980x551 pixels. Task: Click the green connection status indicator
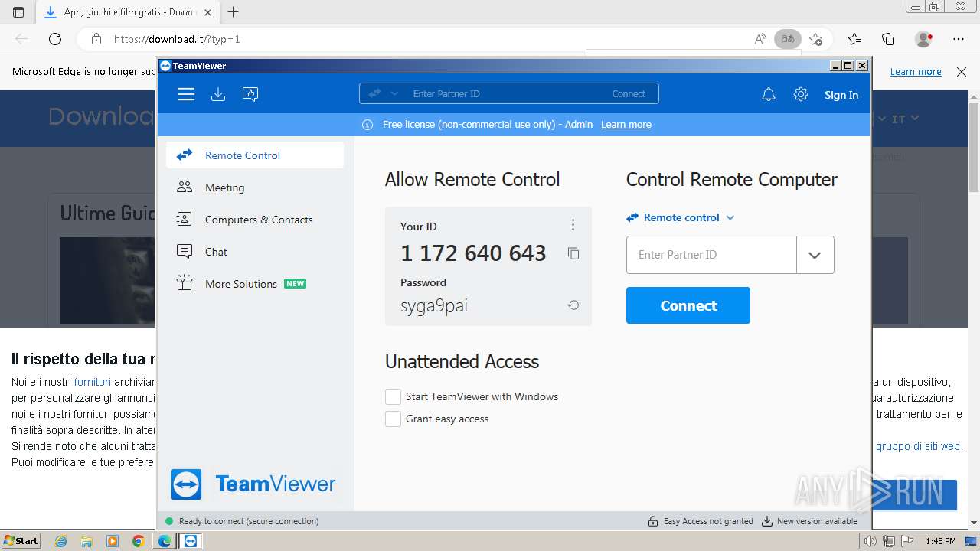[169, 521]
